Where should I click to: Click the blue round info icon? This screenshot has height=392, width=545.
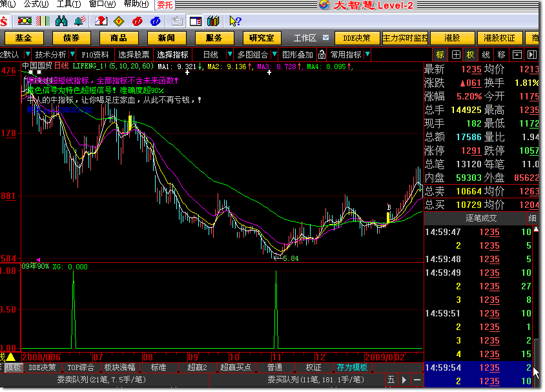pyautogui.click(x=156, y=21)
